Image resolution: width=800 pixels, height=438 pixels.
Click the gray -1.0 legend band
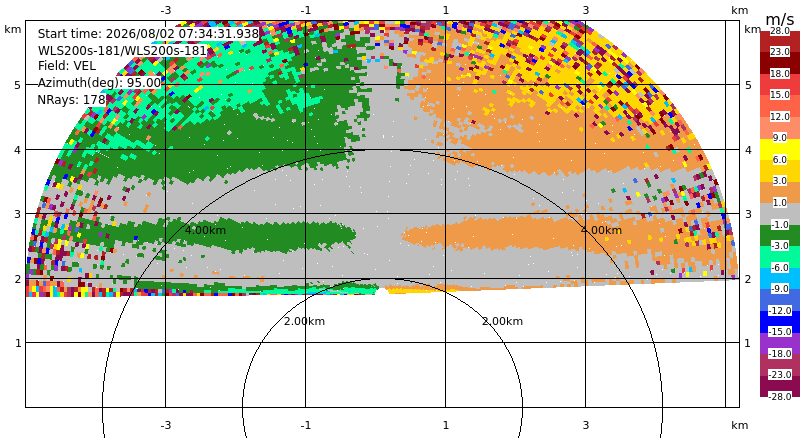pos(780,213)
